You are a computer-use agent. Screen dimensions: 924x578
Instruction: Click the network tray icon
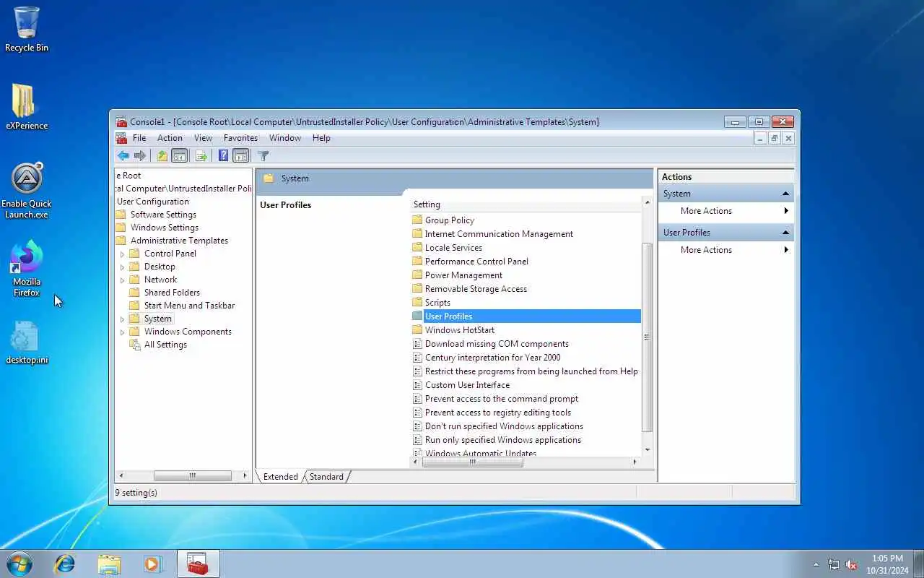coord(834,564)
